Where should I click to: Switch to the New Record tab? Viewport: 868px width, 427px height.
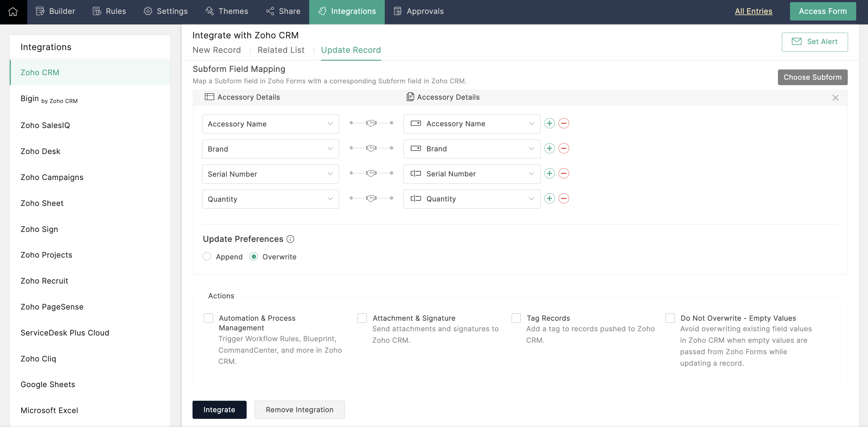[x=216, y=50]
